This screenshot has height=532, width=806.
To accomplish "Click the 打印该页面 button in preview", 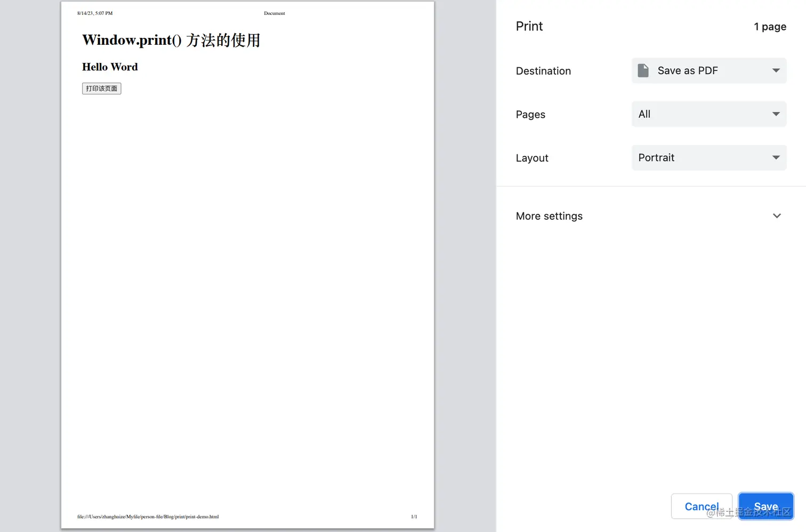I will pyautogui.click(x=101, y=88).
